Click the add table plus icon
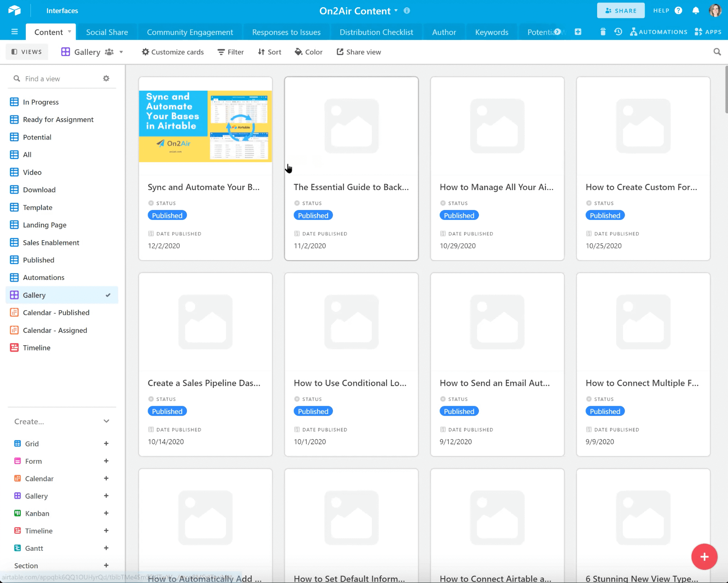The height and width of the screenshot is (583, 728). coord(578,32)
